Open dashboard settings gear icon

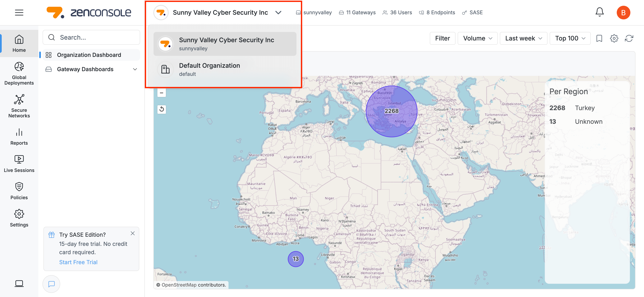pyautogui.click(x=614, y=38)
